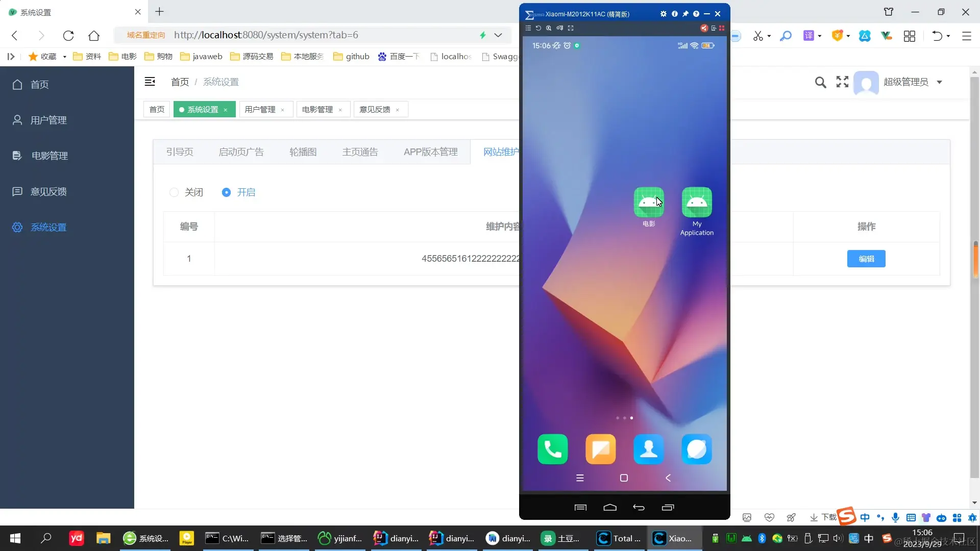Select the 关闭 radio button

point(174,192)
